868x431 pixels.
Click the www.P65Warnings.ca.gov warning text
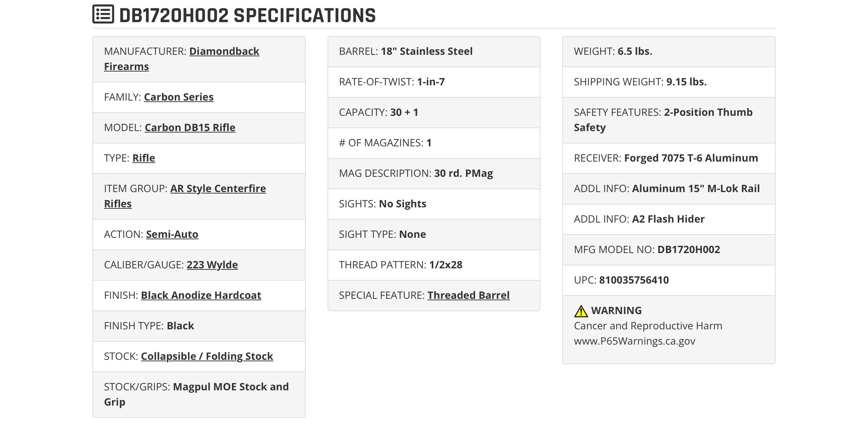635,341
